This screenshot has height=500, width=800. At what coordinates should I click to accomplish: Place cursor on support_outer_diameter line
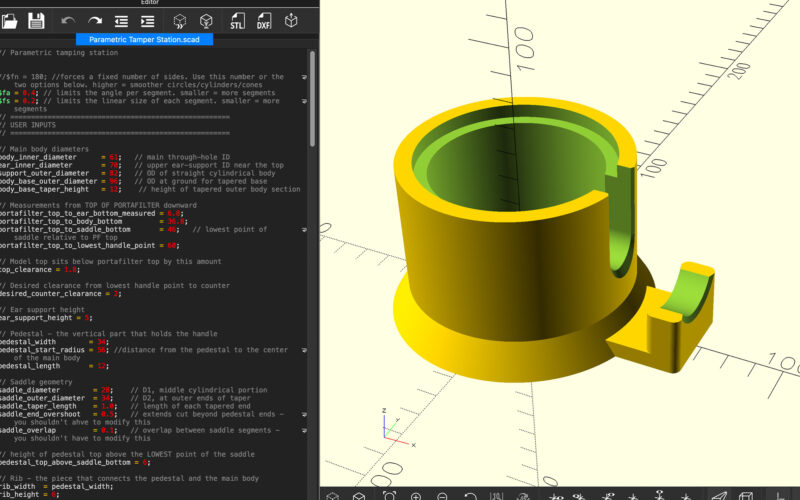[138, 173]
